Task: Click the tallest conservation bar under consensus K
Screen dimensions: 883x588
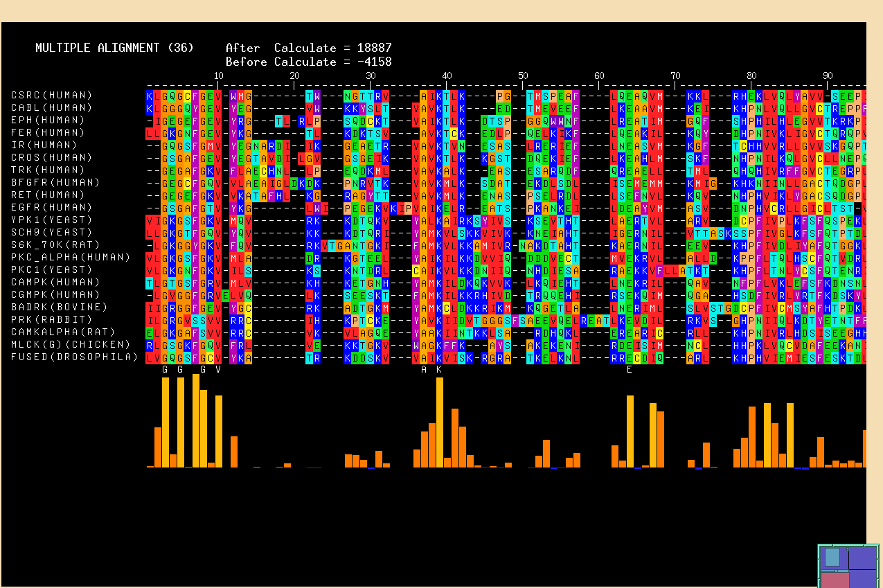Action: (439, 422)
